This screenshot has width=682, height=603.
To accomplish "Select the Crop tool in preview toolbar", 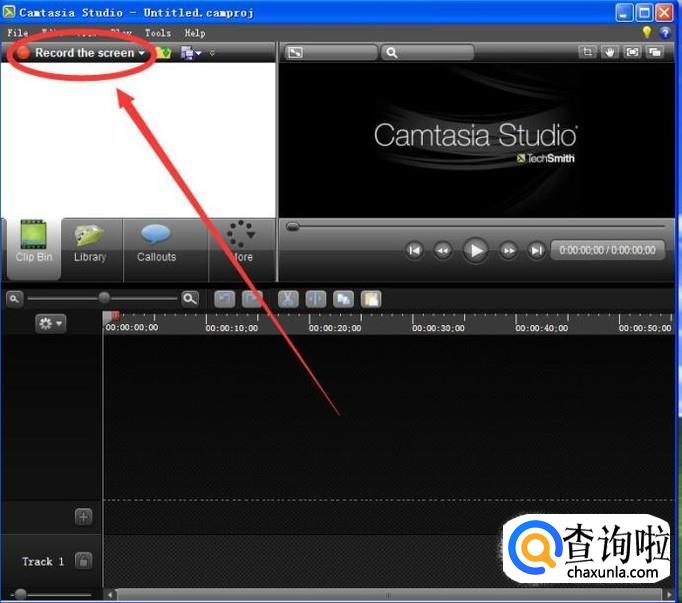I will pos(587,52).
